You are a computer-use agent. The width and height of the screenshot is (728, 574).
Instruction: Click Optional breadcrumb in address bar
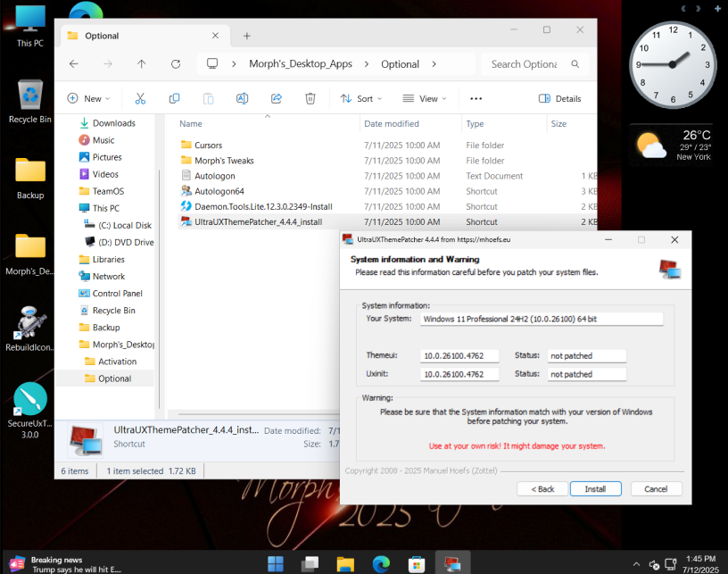(x=400, y=64)
